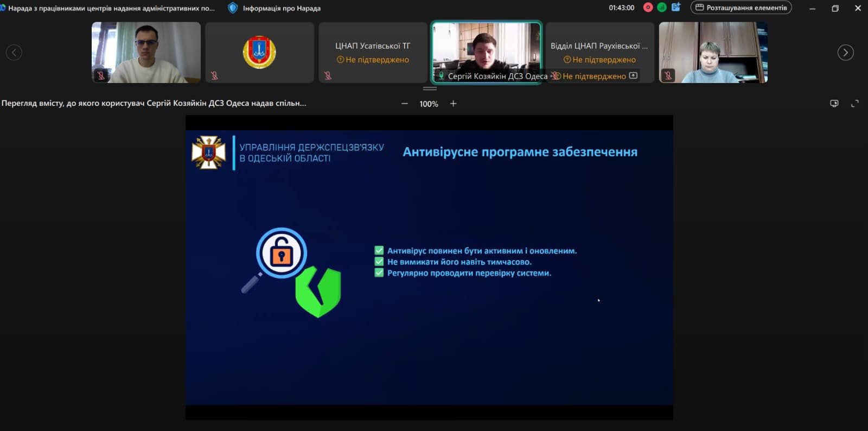Grab the gallery strip divider handle
Image resolution: width=868 pixels, height=431 pixels.
pos(430,88)
